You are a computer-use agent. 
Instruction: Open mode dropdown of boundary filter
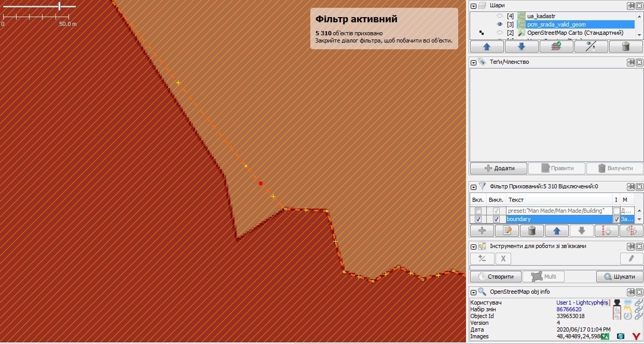tap(627, 219)
